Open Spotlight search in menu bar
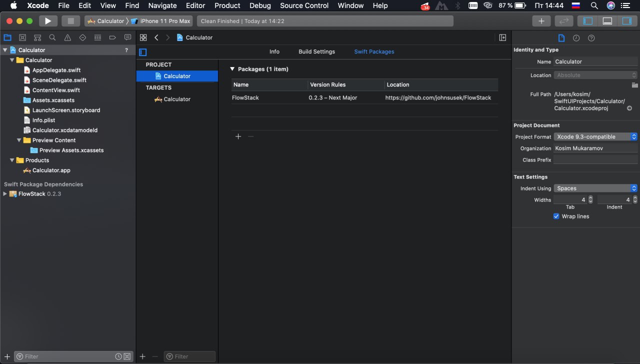Screen dimensions: 640x364 click(594, 5)
